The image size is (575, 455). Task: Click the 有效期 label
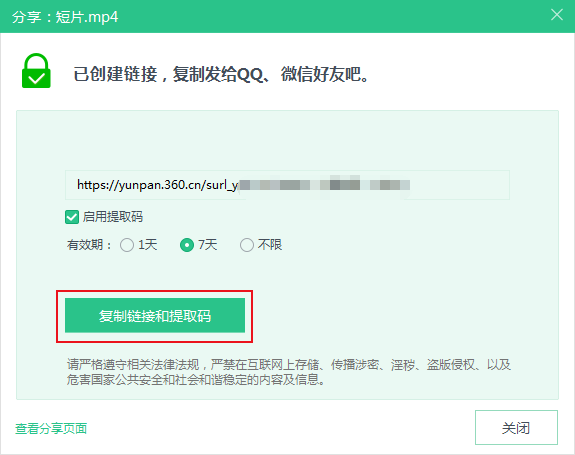tap(89, 245)
